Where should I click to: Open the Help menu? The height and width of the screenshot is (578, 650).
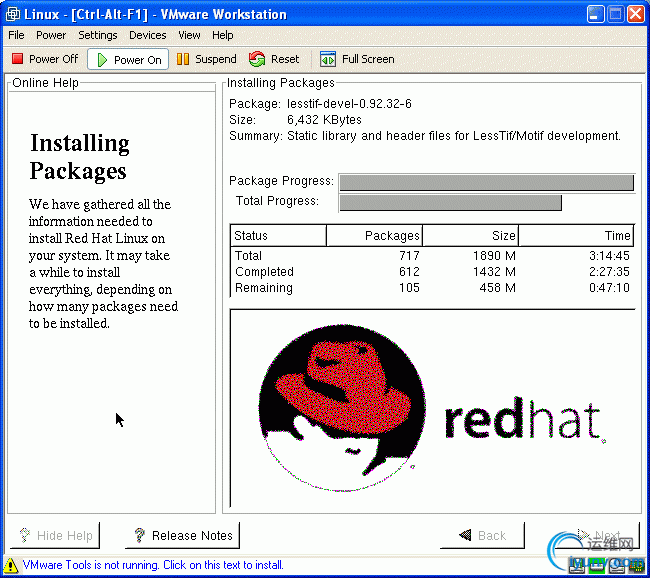tap(223, 35)
